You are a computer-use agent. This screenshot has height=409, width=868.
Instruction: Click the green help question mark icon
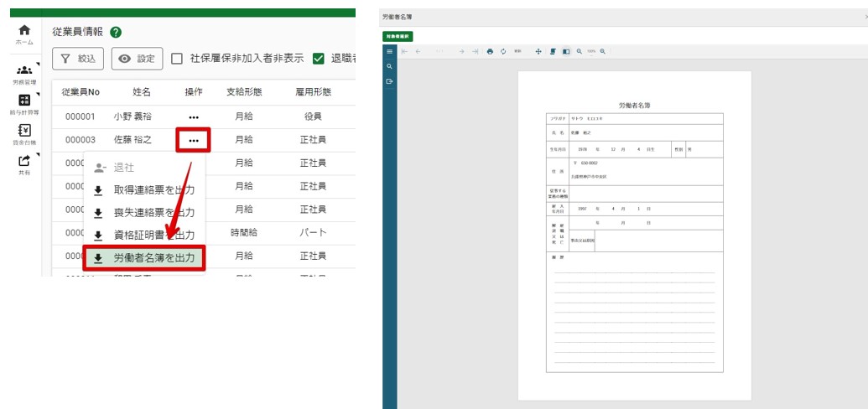pyautogui.click(x=116, y=33)
